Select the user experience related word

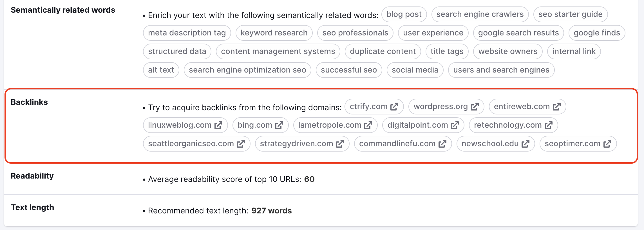433,33
